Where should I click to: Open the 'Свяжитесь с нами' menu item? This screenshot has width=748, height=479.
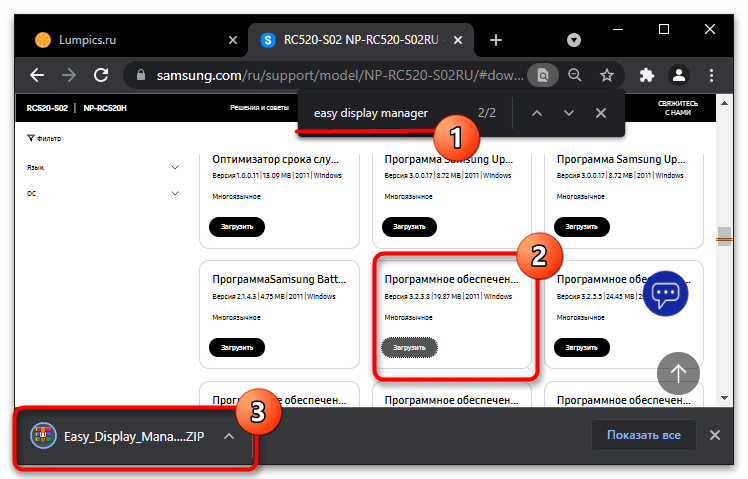click(x=677, y=108)
